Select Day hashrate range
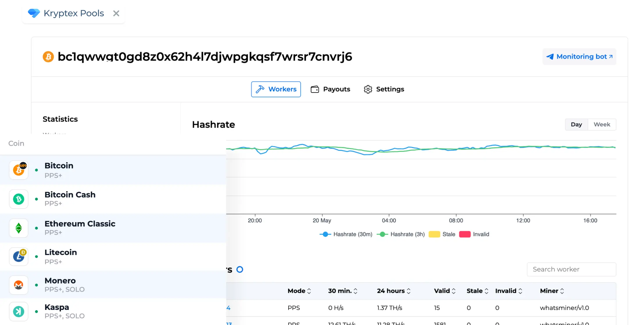The height and width of the screenshot is (325, 644). (576, 124)
